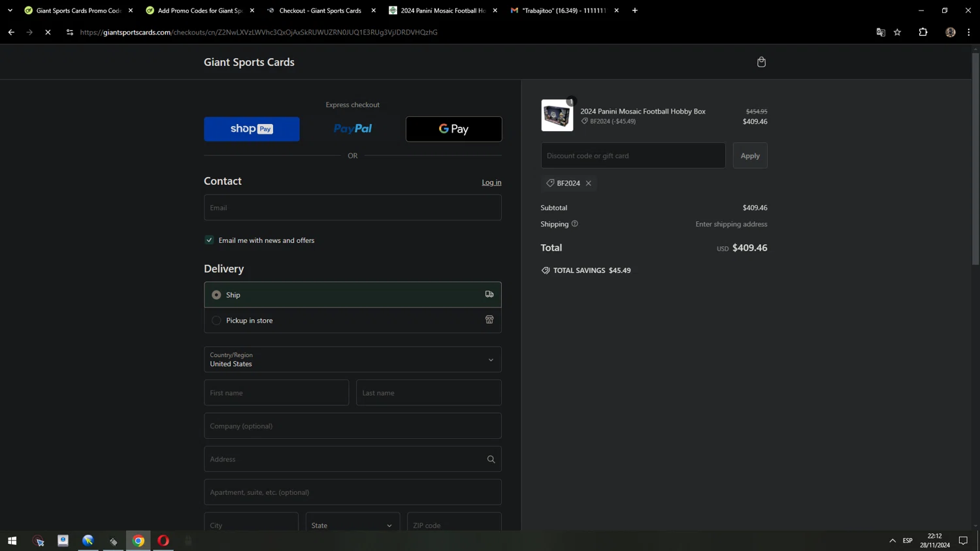Click the First name field

pos(276,393)
